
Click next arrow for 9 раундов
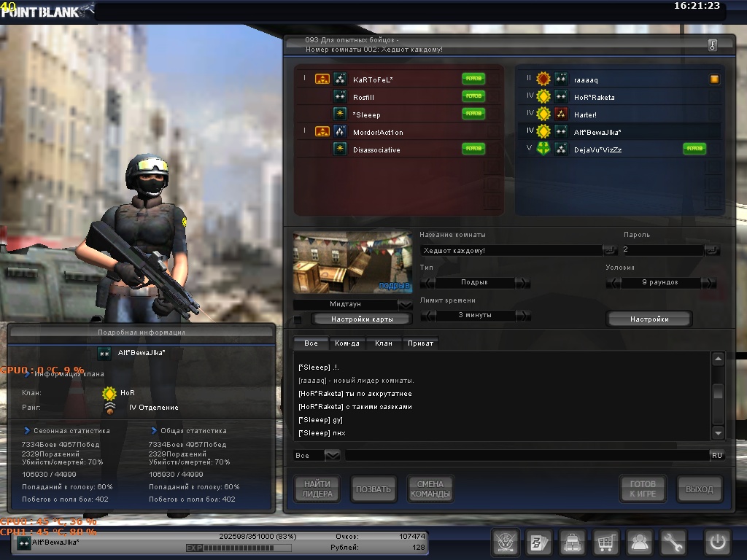coord(709,283)
